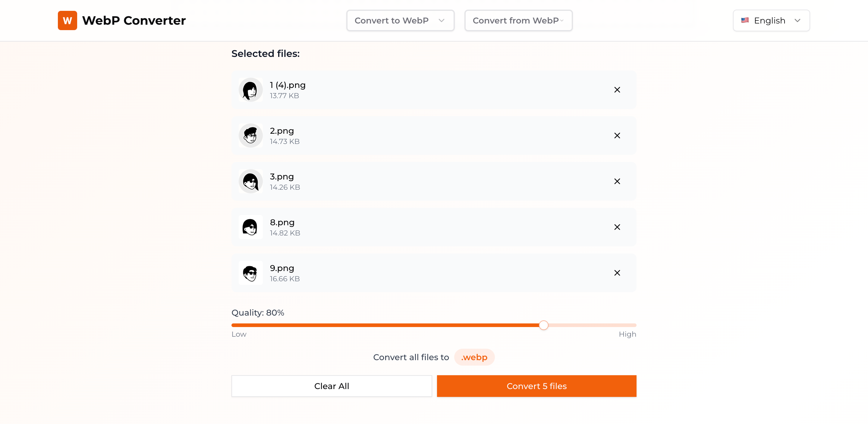Click the quality slider handle

pyautogui.click(x=543, y=325)
